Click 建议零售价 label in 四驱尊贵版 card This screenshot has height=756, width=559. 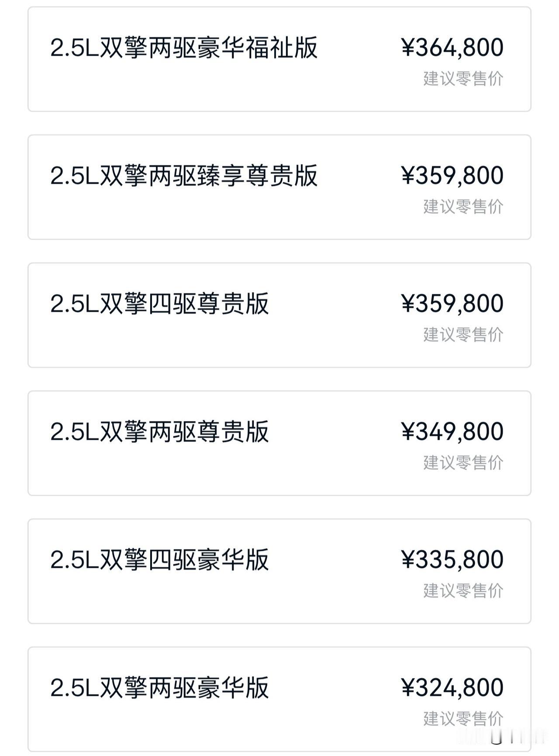[463, 335]
